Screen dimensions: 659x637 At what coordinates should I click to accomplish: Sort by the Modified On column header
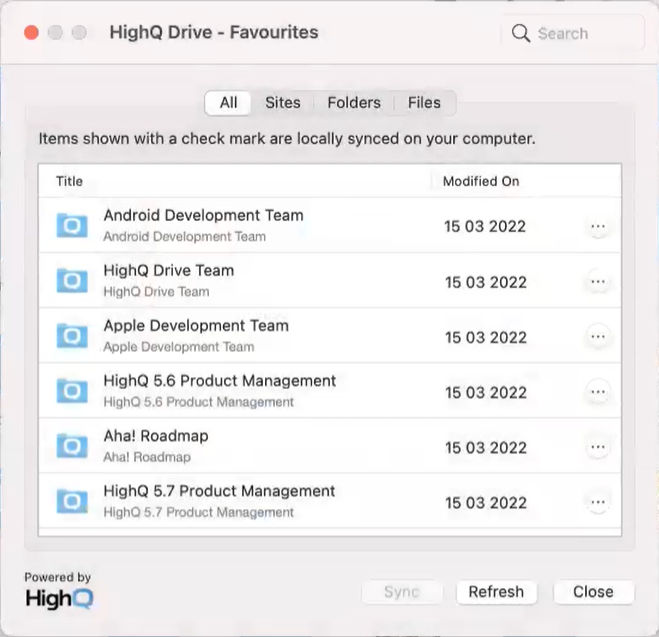click(481, 181)
